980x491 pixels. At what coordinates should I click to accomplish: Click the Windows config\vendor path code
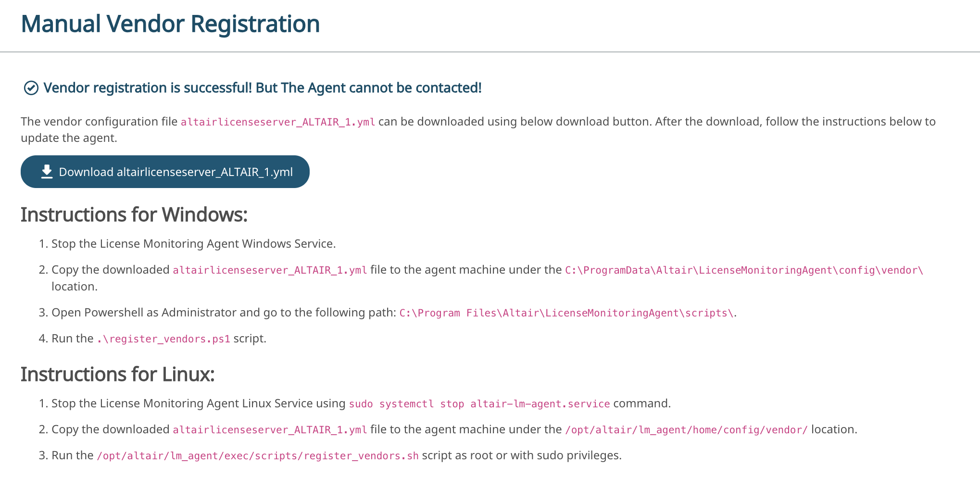pos(743,270)
